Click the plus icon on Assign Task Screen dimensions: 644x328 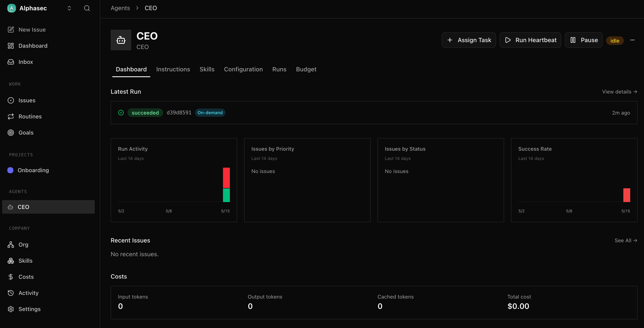(x=450, y=40)
